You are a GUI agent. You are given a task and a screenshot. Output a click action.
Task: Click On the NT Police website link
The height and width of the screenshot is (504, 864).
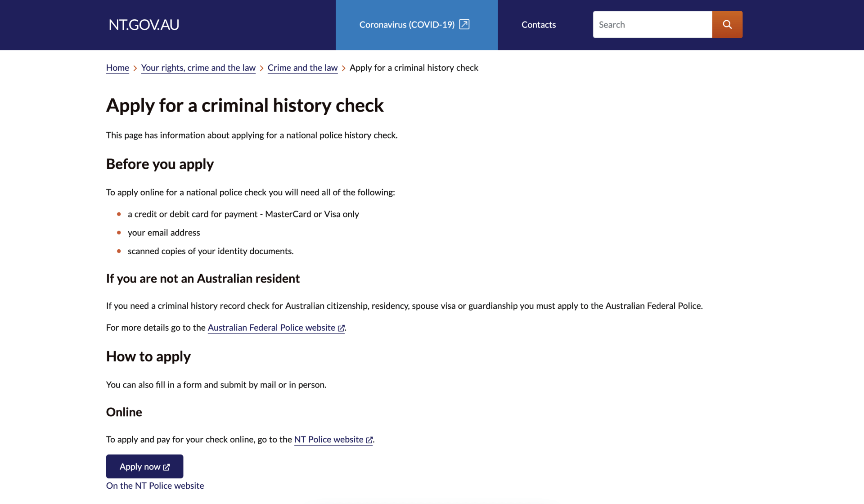(x=155, y=486)
